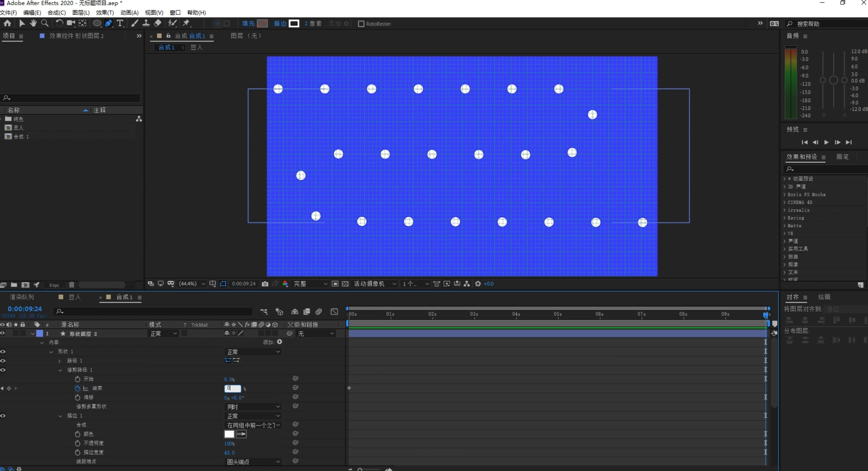Open the 动画(A) menu
Screen dimensions: 868x471
[129, 13]
